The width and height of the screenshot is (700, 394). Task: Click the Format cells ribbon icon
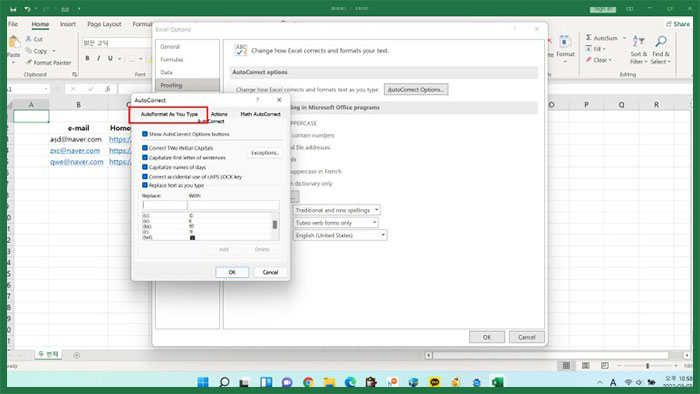(x=565, y=42)
